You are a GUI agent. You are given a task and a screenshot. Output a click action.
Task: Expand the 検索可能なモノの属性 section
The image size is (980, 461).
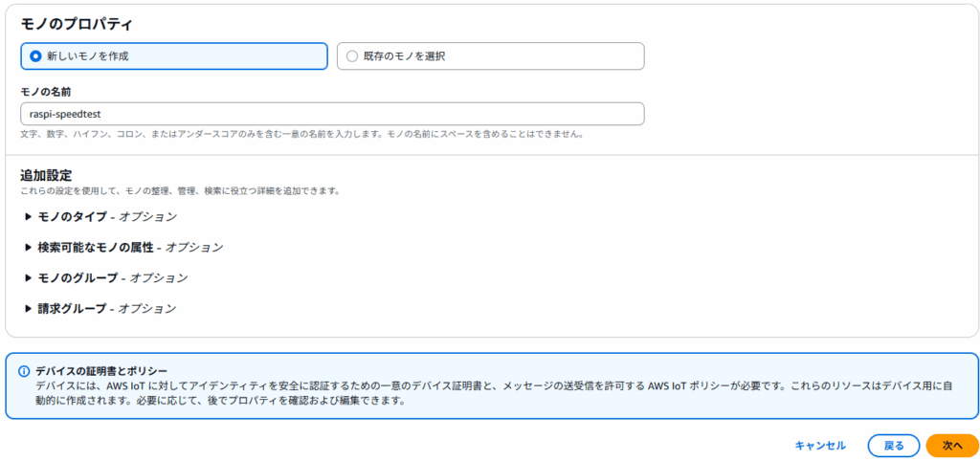point(123,248)
